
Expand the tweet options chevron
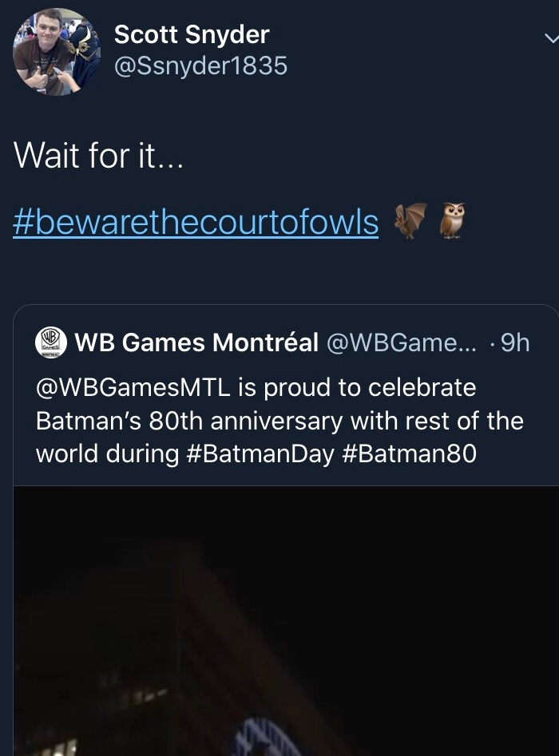[x=550, y=38]
